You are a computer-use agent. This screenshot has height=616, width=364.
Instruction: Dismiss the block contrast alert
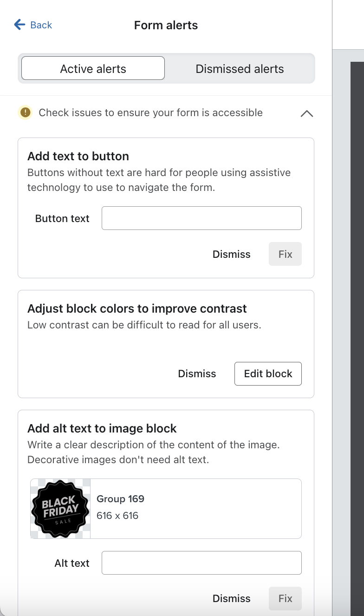tap(197, 374)
